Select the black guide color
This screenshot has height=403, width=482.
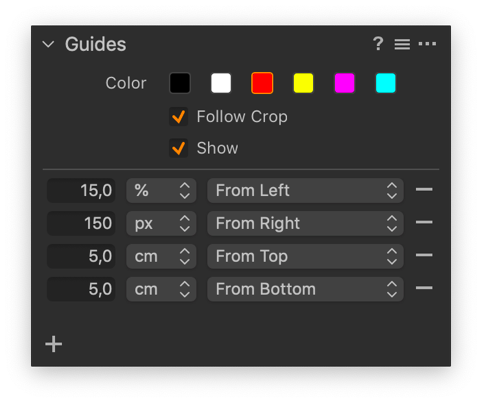pyautogui.click(x=180, y=83)
